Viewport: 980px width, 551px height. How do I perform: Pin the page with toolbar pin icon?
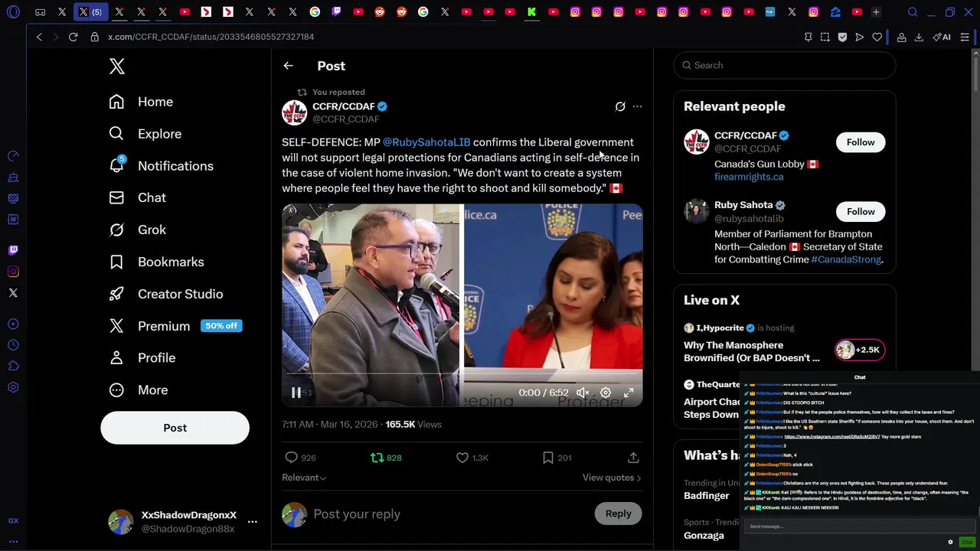point(808,37)
